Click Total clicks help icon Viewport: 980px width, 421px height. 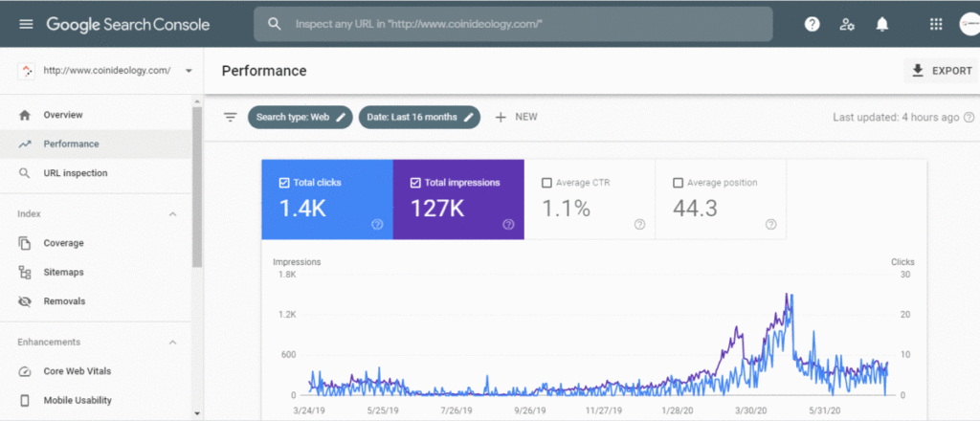377,224
